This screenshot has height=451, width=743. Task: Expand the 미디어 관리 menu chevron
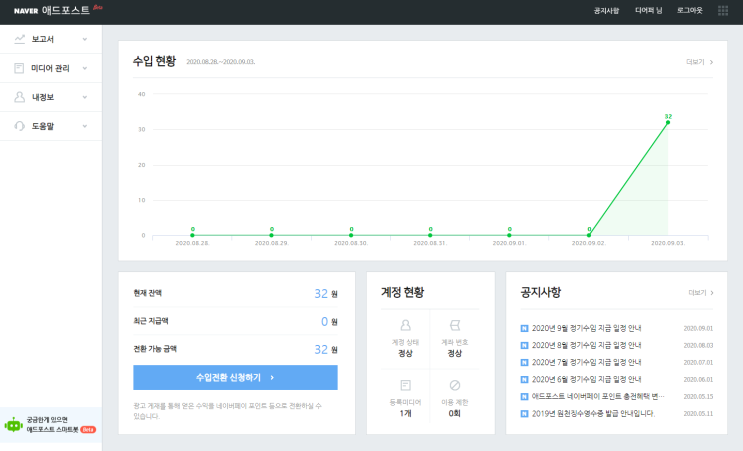coord(85,68)
